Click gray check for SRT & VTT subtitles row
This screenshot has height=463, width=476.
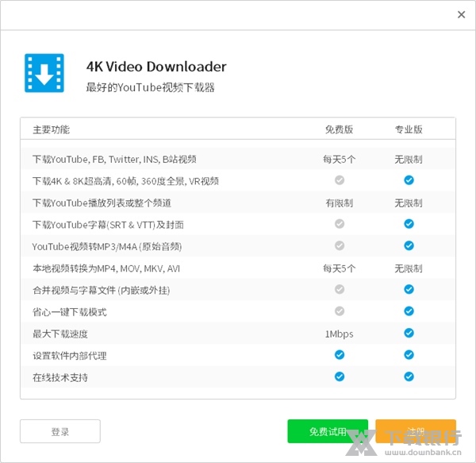tap(340, 224)
